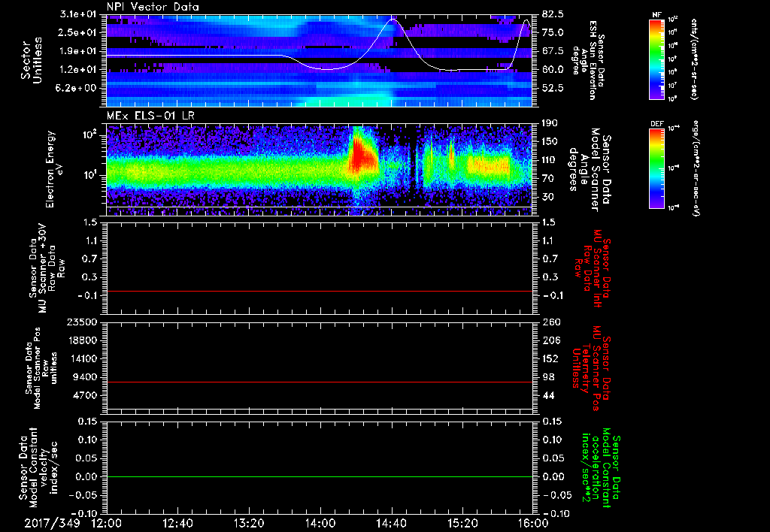This screenshot has height=532, width=770.
Task: Click the "ergs/(cm**2-sr-sec-eV)" units label
Action: click(x=695, y=168)
